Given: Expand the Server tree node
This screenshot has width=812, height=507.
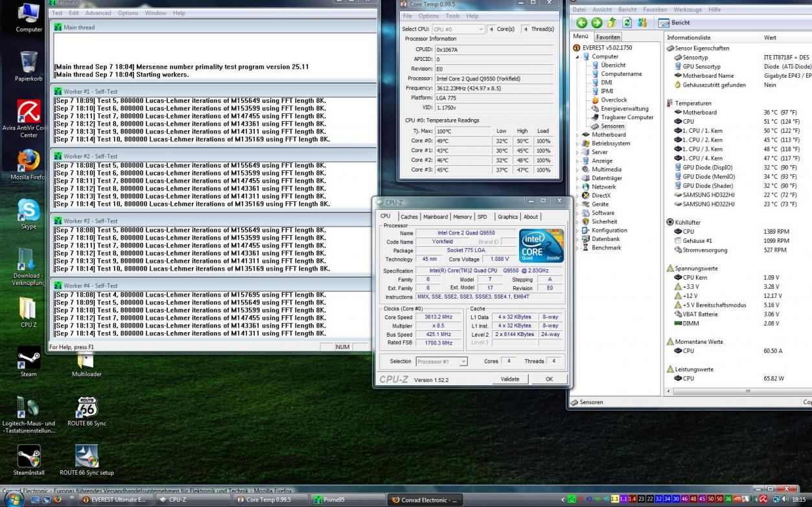Looking at the screenshot, I should 577,152.
